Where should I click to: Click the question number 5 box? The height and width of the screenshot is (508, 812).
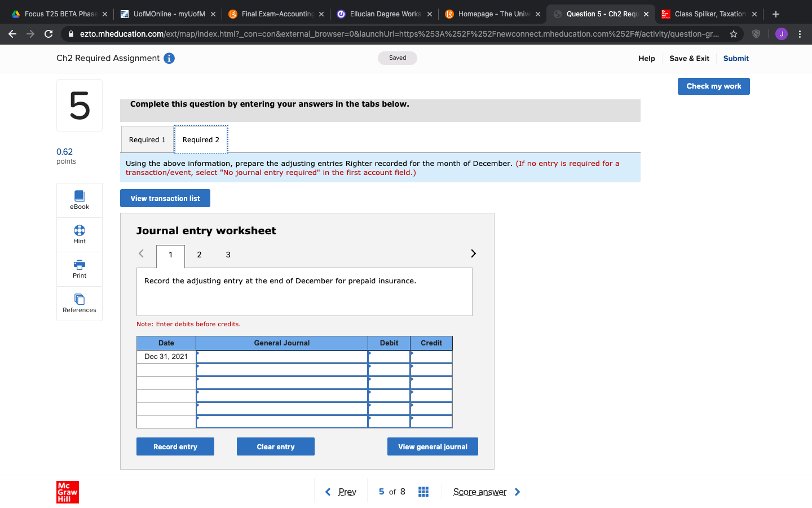[80, 106]
